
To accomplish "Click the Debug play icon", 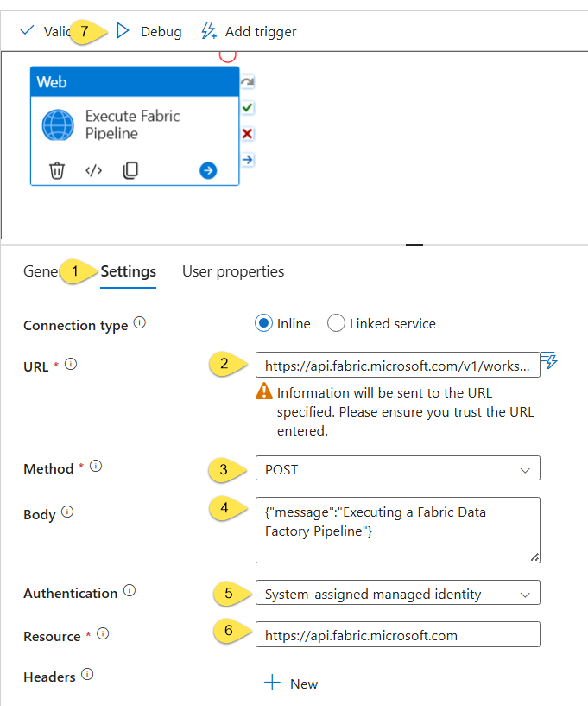I will pos(123,30).
